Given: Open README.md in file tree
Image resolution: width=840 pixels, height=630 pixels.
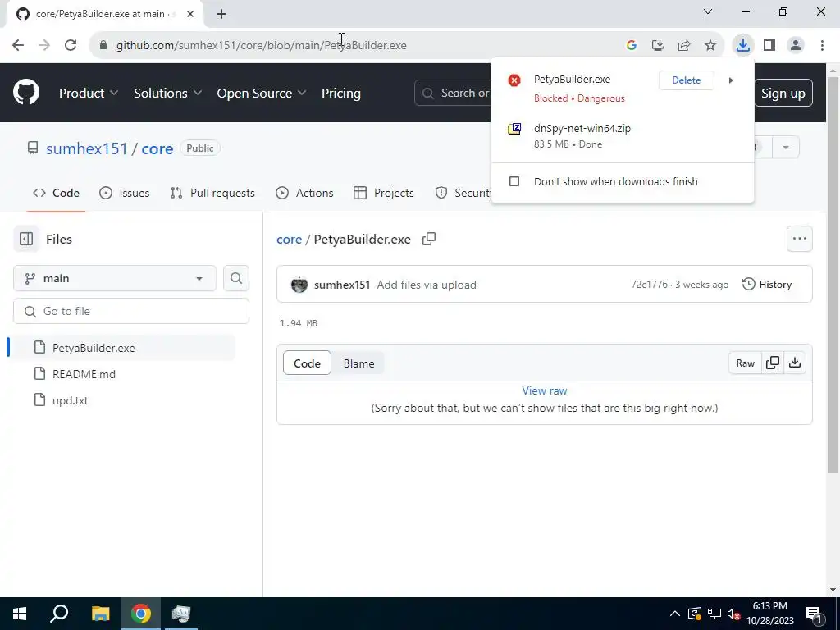Looking at the screenshot, I should [84, 374].
